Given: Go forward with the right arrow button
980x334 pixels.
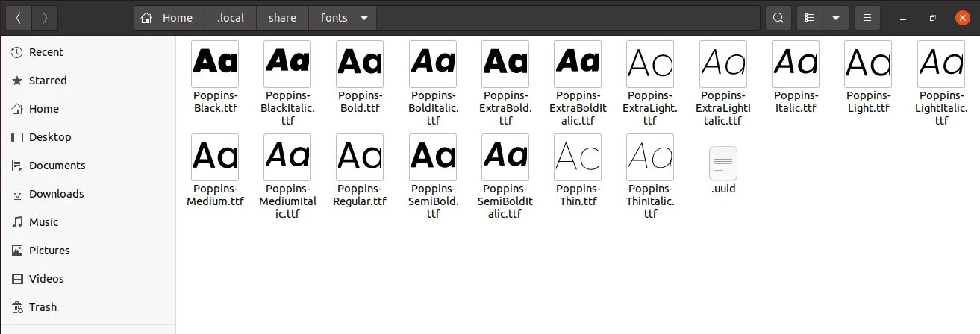Looking at the screenshot, I should [45, 18].
